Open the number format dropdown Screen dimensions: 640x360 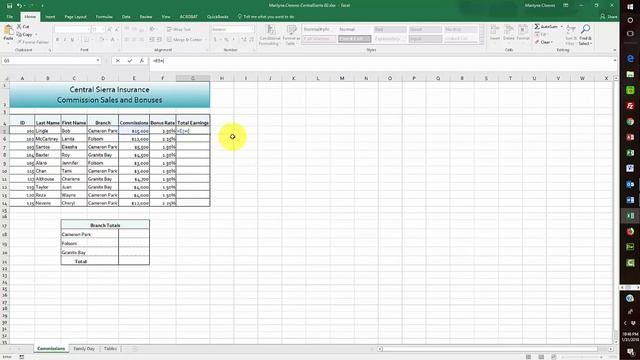(251, 29)
